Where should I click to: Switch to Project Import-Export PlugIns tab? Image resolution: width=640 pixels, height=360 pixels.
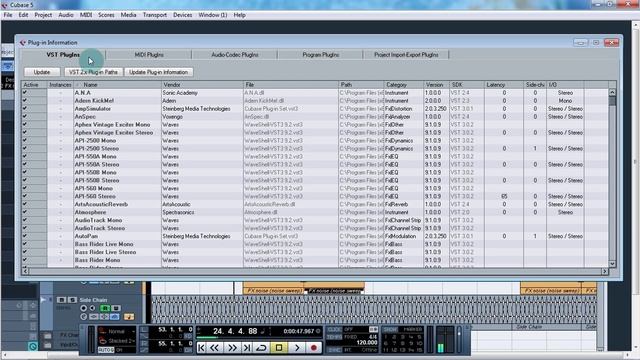pos(406,55)
